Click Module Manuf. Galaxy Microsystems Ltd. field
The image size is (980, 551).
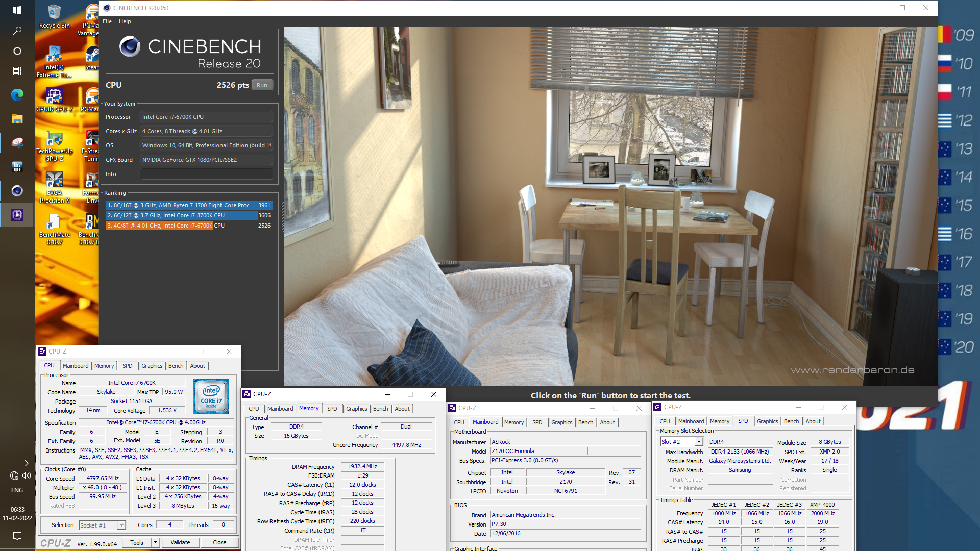pos(740,461)
